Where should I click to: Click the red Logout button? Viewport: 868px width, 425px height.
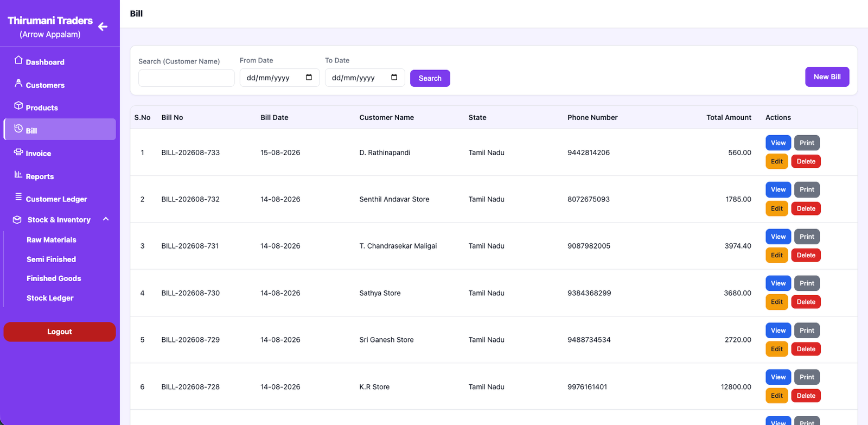60,332
